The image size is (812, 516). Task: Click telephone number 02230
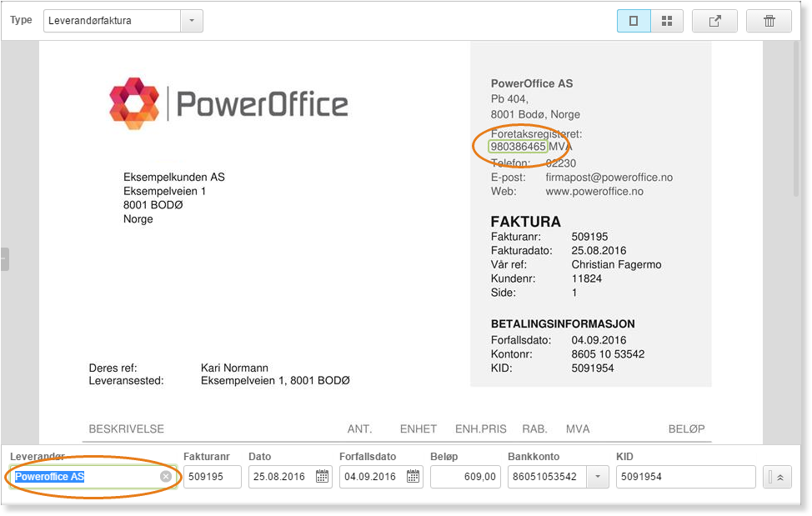[x=561, y=163]
